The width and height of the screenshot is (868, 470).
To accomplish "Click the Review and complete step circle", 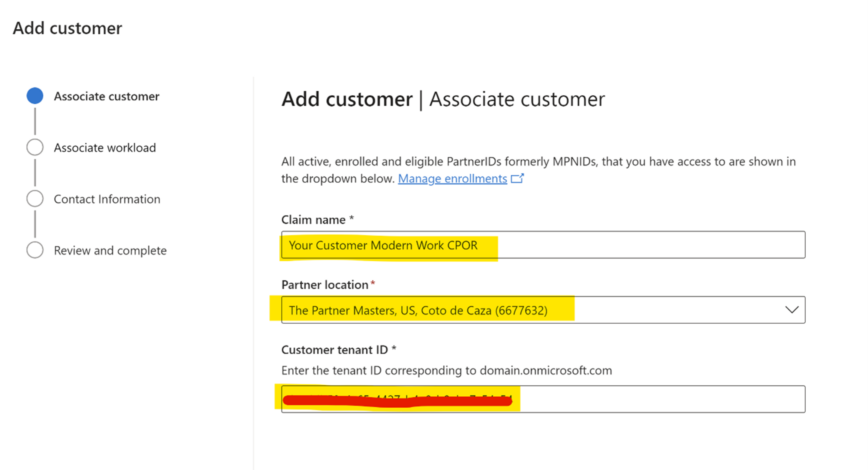I will point(35,250).
